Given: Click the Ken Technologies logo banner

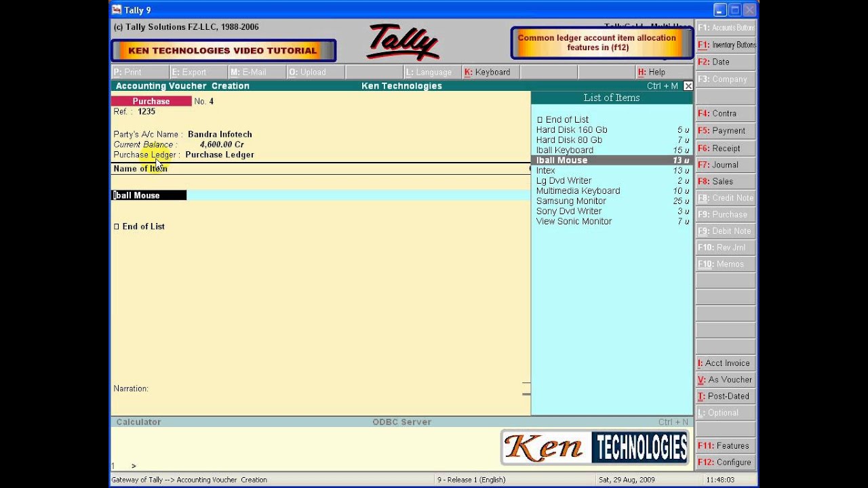Looking at the screenshot, I should pos(595,447).
